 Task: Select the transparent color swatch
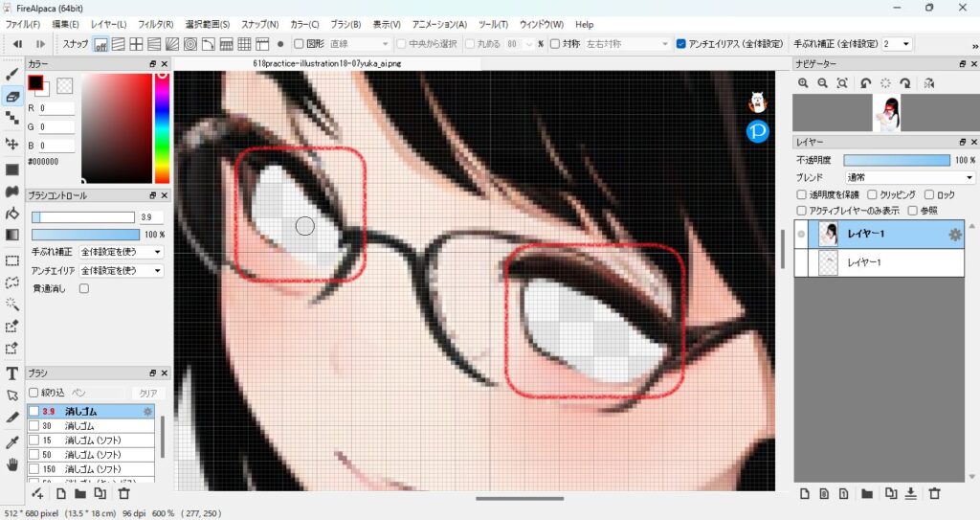click(x=64, y=85)
